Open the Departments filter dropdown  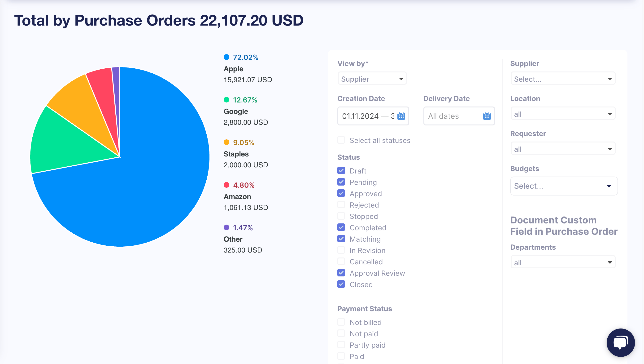coord(563,263)
